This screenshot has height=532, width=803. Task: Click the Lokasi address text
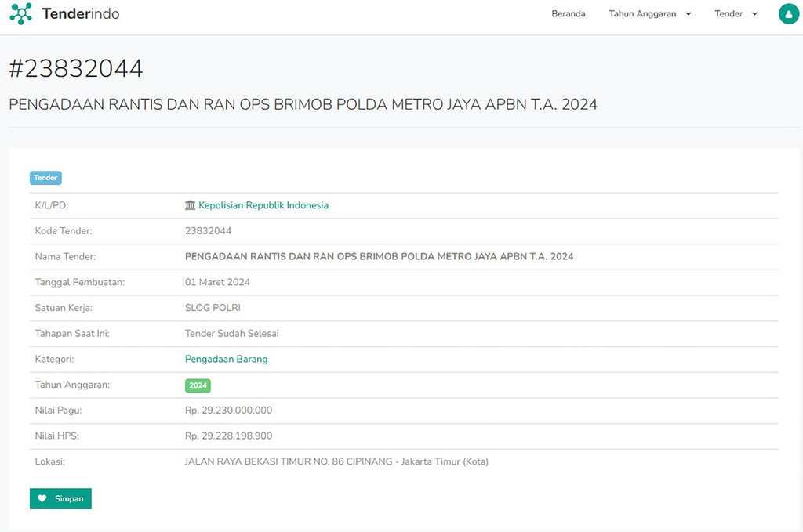pyautogui.click(x=335, y=461)
